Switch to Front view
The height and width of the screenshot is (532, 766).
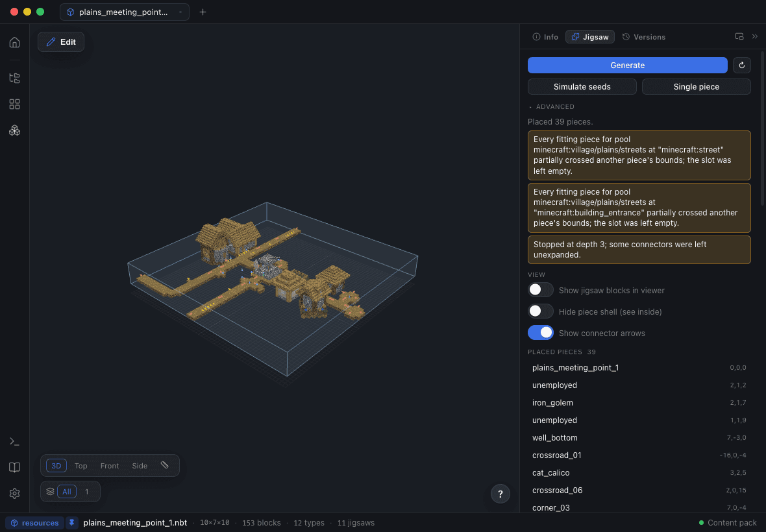tap(110, 466)
